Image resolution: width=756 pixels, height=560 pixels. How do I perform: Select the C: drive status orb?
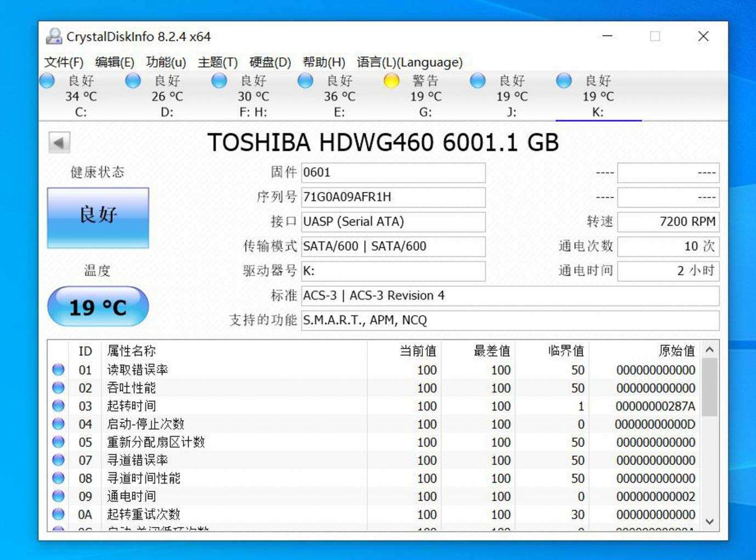[x=47, y=81]
